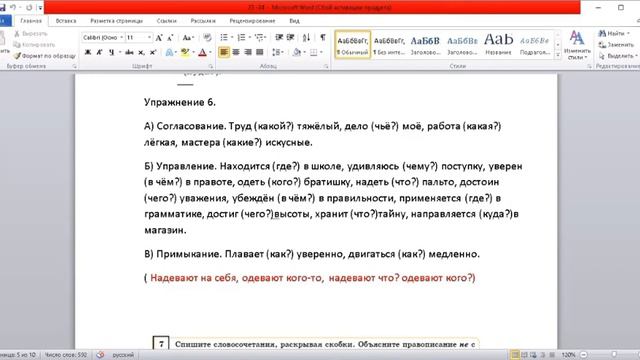This screenshot has width=640, height=360.
Task: Toggle underline Ч formatting
Action: coord(111,52)
